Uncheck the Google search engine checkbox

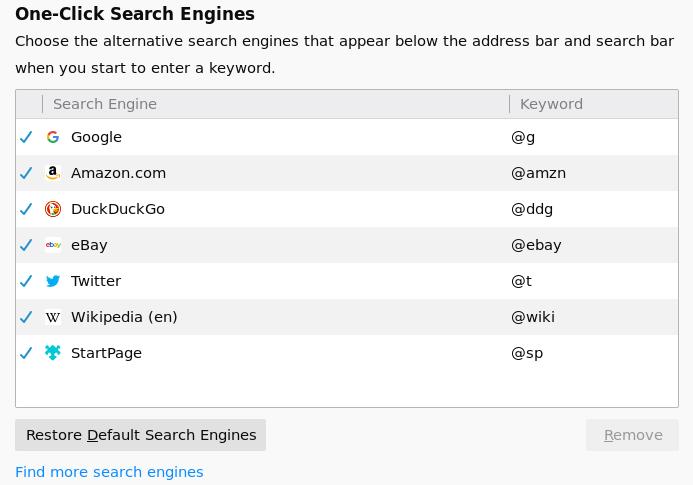point(26,137)
